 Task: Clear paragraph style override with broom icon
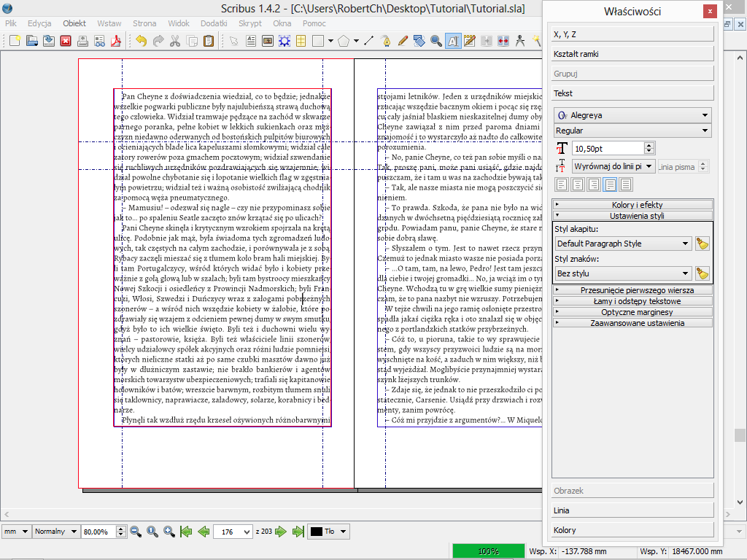[x=703, y=244]
